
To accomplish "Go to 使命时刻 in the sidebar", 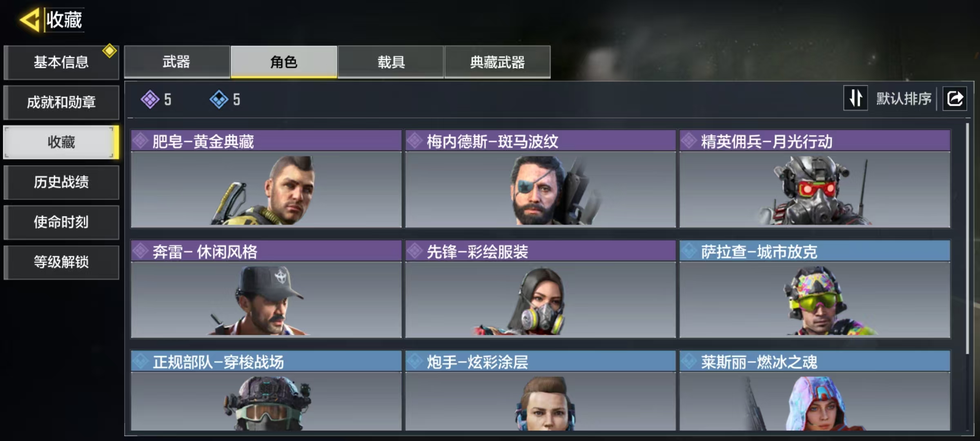I will coord(61,222).
